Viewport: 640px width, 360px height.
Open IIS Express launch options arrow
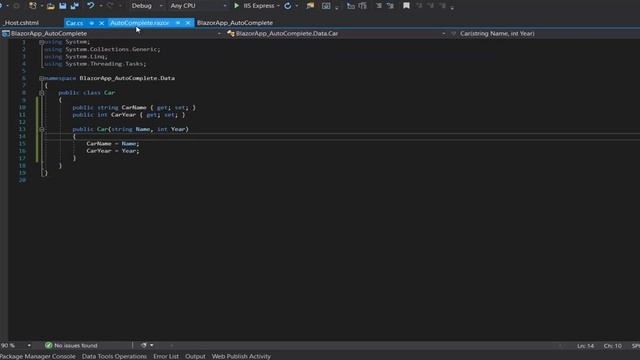[278, 6]
